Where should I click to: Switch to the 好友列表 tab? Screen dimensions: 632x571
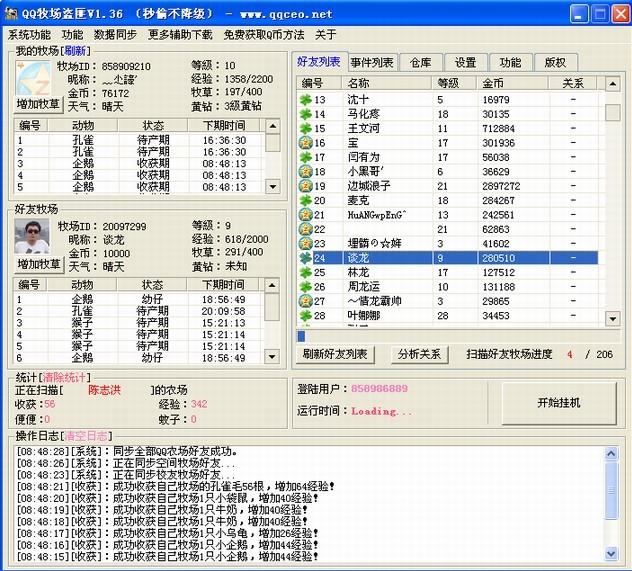pyautogui.click(x=319, y=62)
